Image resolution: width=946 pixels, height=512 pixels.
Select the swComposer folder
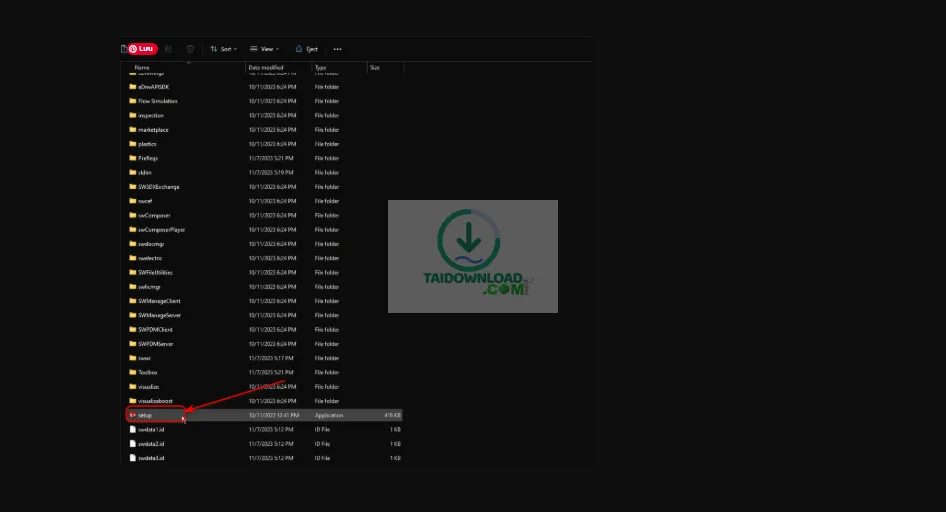154,215
